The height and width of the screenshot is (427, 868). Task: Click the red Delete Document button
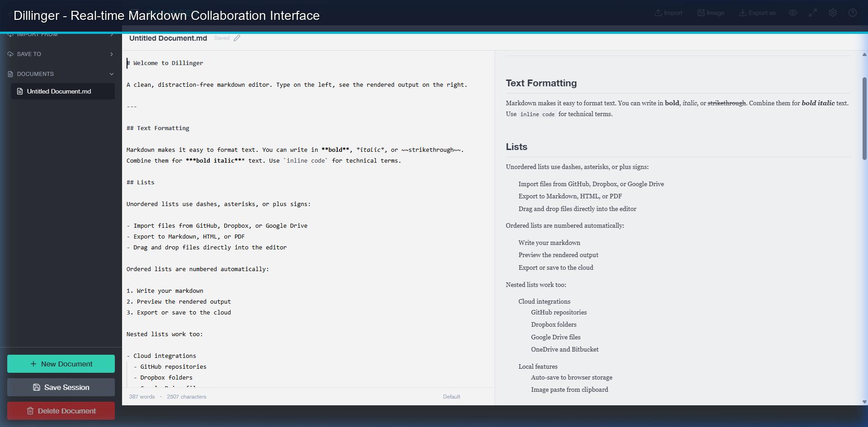coord(61,411)
